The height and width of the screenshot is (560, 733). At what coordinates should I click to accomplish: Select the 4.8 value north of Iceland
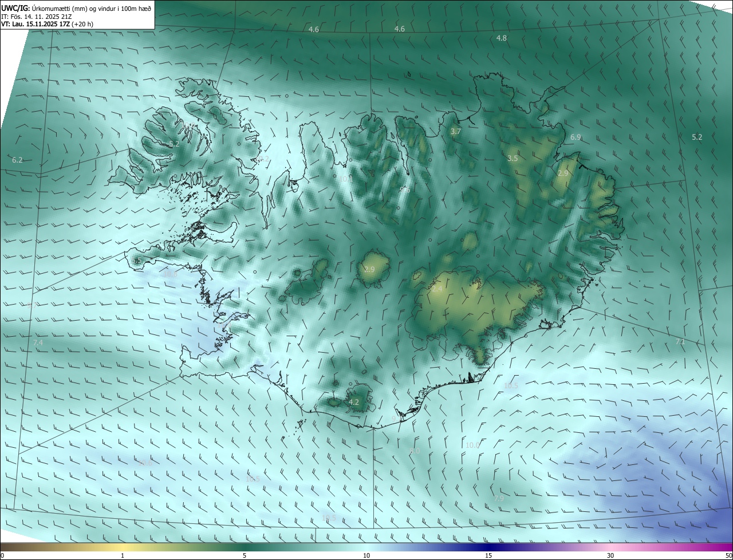tap(501, 38)
